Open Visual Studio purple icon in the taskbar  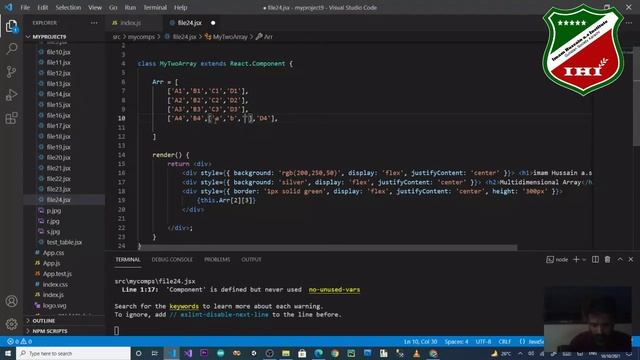pos(188,353)
